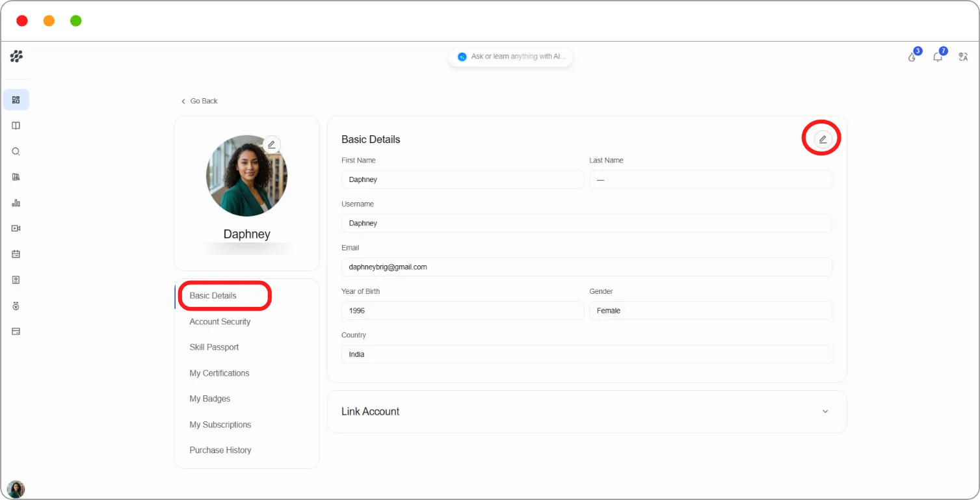980x500 pixels.
Task: Click the First Name field showing Daphney
Action: tap(463, 179)
